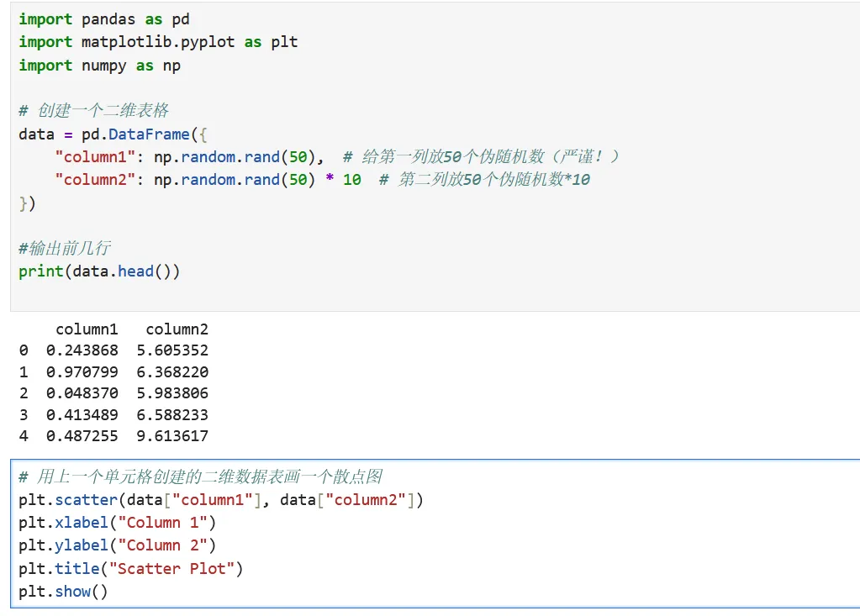Click the plt.show() line
Screen dimensions: 860x616
tap(63, 592)
